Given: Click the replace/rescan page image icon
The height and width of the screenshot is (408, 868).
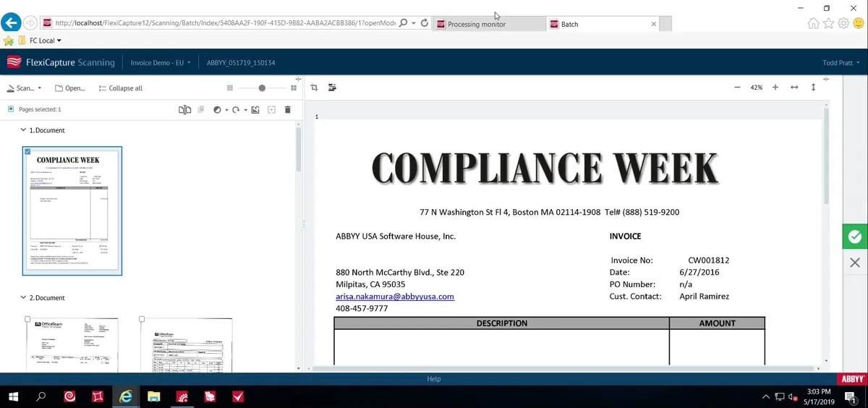Looking at the screenshot, I should (x=255, y=109).
